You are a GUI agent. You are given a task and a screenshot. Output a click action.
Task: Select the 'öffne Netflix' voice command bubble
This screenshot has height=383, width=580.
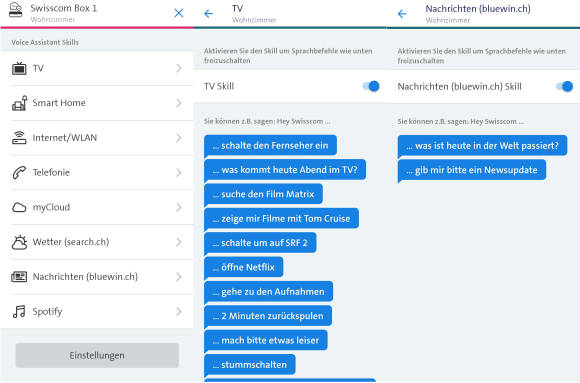click(x=244, y=267)
